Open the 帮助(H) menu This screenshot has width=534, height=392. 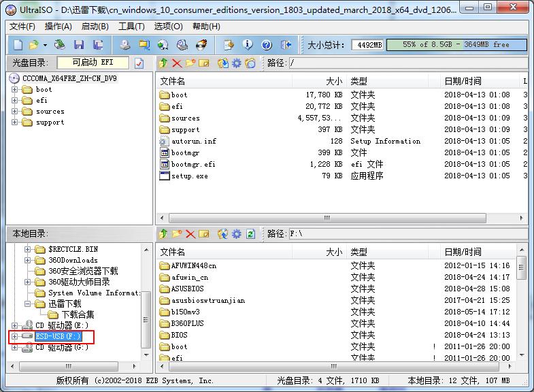coord(206,27)
